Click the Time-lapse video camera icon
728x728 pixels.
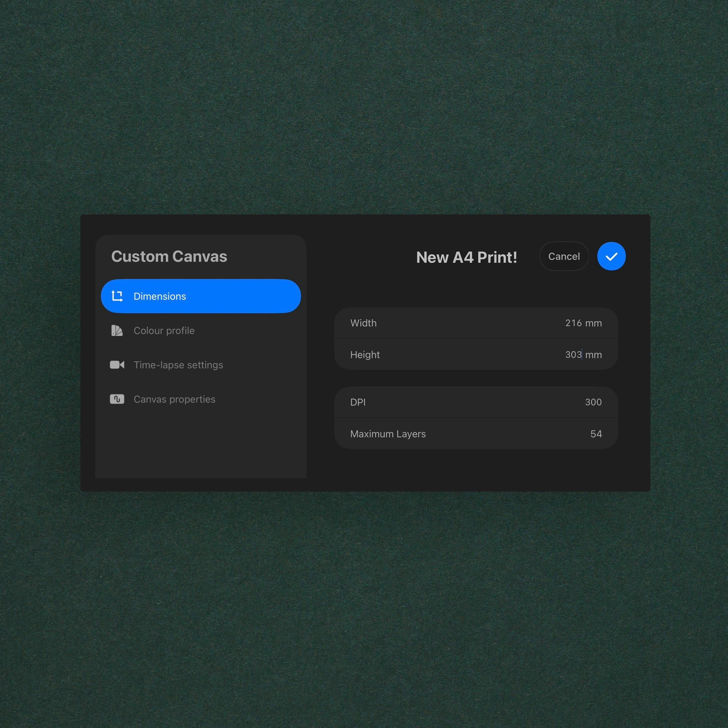pyautogui.click(x=117, y=365)
